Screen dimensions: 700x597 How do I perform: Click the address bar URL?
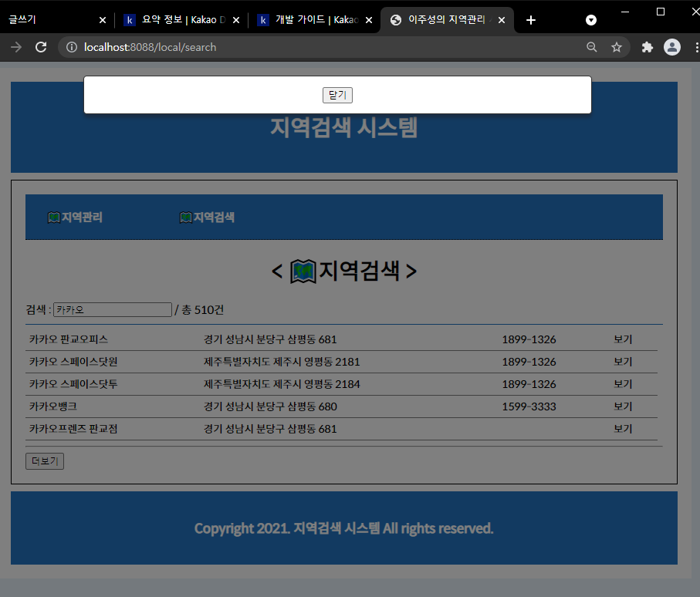coord(150,47)
